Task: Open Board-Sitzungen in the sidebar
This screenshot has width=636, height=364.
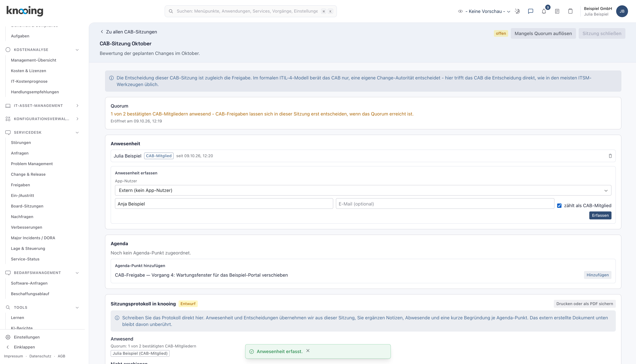Action: pos(27,206)
